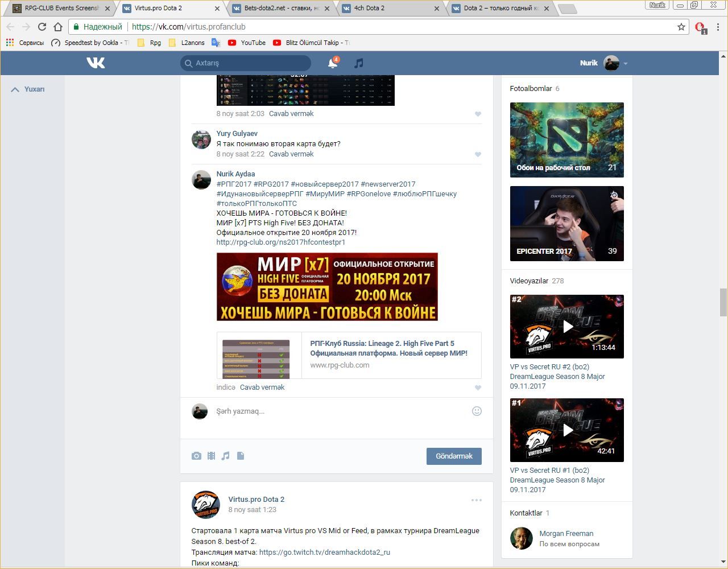The width and height of the screenshot is (728, 569).
Task: Go back to previous page
Action: [10, 27]
